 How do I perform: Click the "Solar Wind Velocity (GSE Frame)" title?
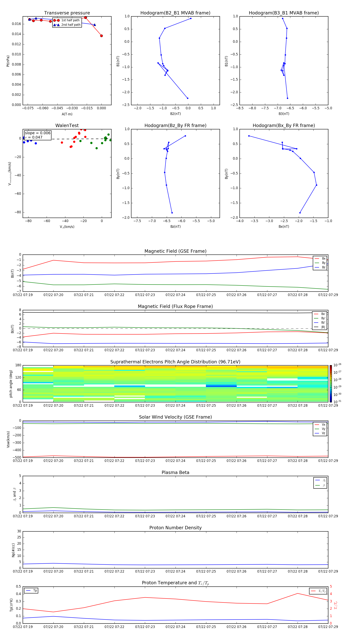(x=175, y=417)
